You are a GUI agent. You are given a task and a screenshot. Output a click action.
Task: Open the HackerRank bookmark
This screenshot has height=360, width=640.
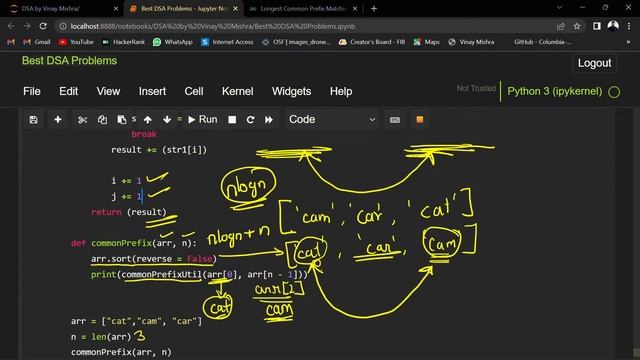(x=123, y=42)
